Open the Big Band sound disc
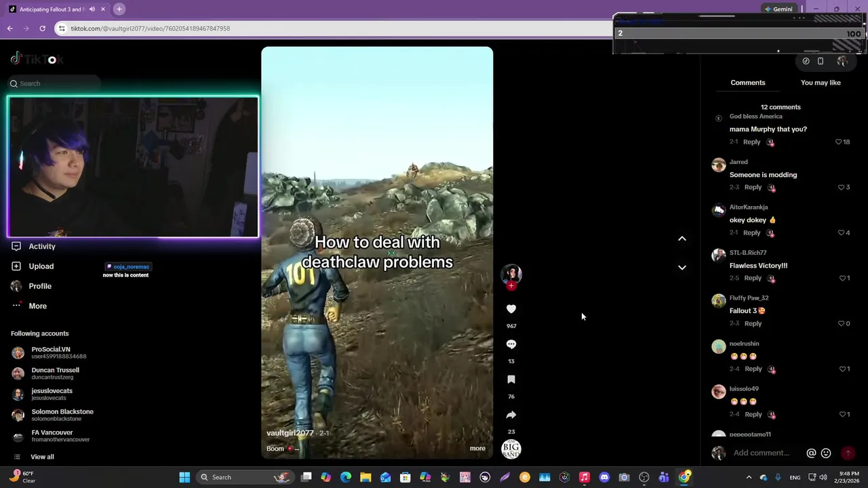This screenshot has height=488, width=868. 511,449
